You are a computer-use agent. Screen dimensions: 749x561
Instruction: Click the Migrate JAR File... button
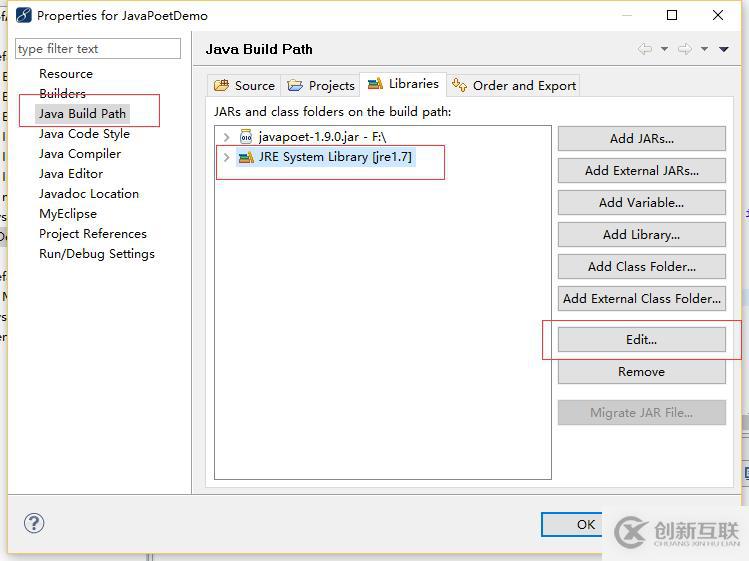point(642,413)
